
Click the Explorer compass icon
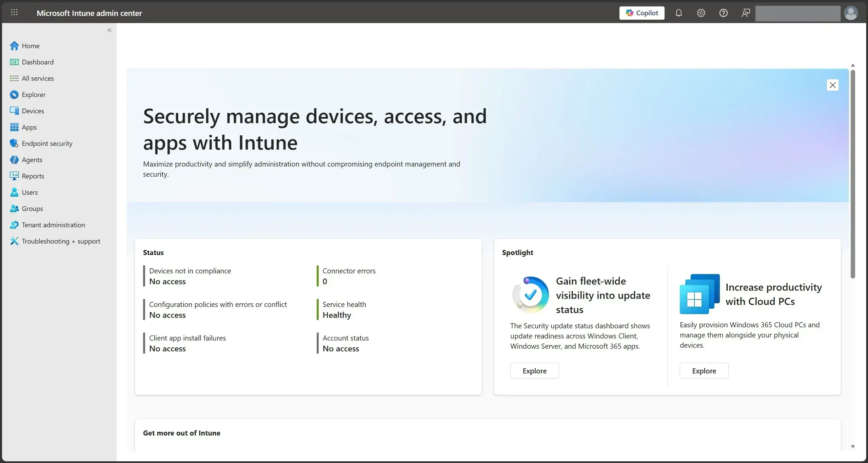click(14, 95)
